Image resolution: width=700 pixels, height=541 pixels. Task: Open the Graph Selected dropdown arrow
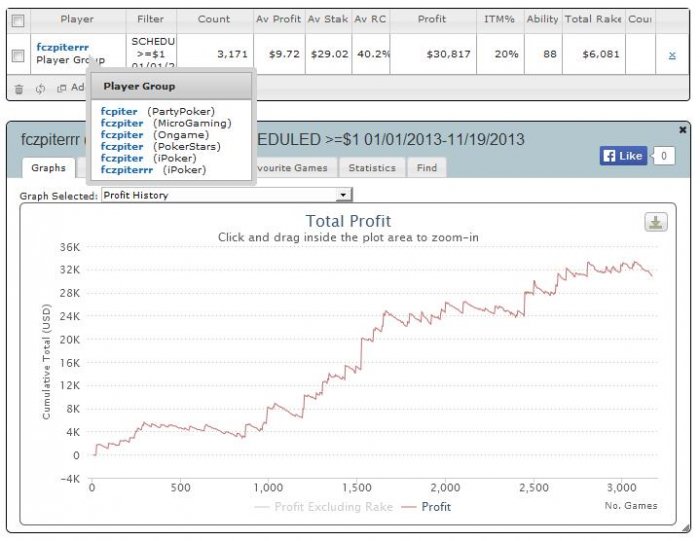pyautogui.click(x=343, y=195)
